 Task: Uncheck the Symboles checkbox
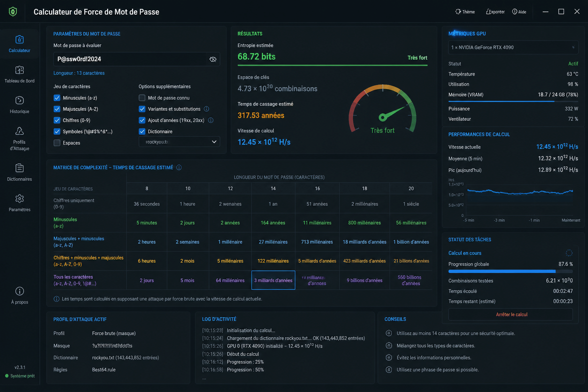(x=57, y=131)
